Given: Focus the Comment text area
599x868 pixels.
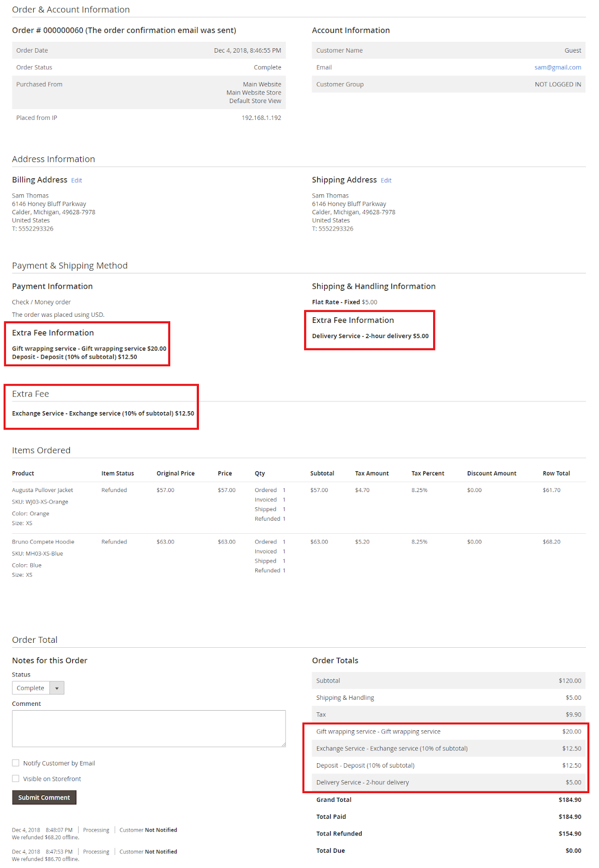Looking at the screenshot, I should pos(149,728).
